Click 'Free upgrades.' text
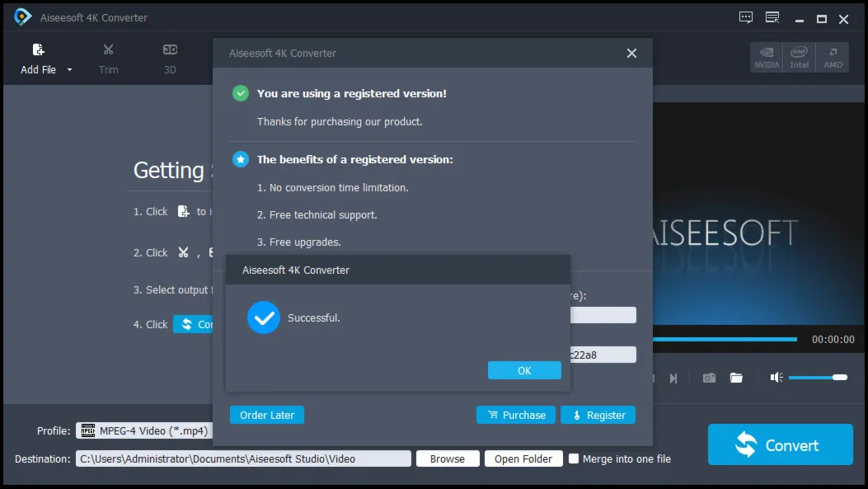The width and height of the screenshot is (868, 489). pos(305,242)
